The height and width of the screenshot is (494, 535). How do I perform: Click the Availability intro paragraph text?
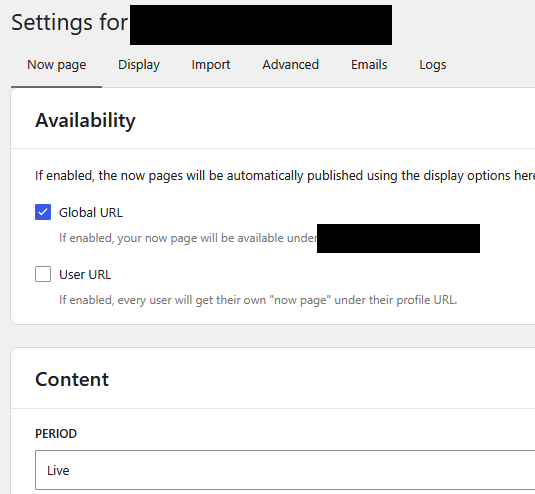(x=285, y=176)
